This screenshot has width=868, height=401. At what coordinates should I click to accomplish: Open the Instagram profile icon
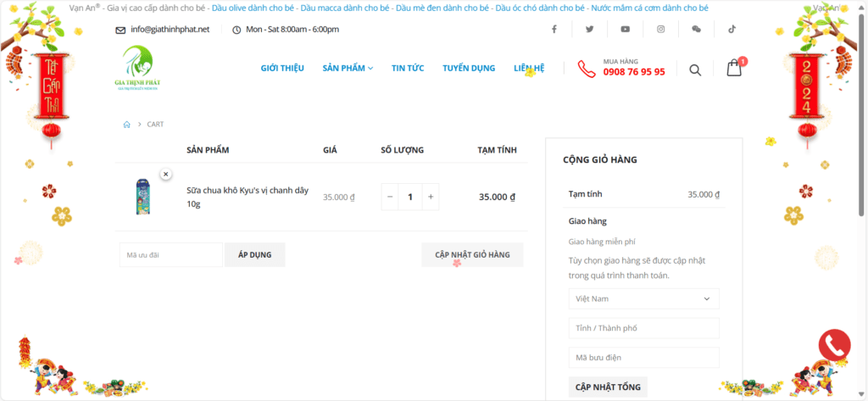(660, 29)
